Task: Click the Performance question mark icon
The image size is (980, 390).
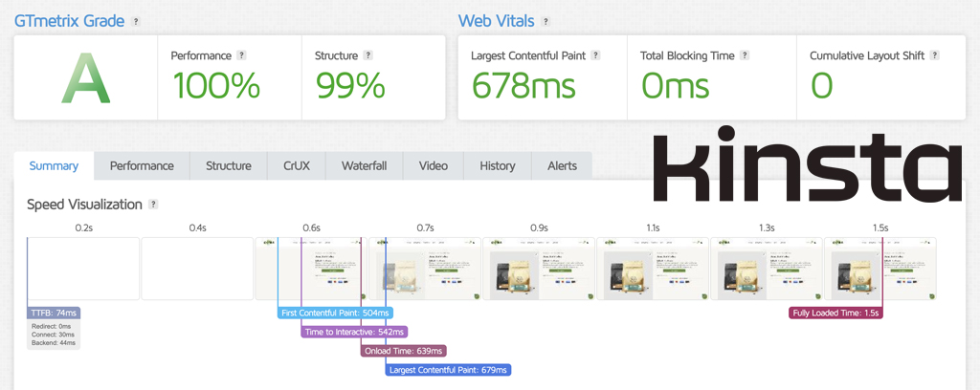Action: 242,54
